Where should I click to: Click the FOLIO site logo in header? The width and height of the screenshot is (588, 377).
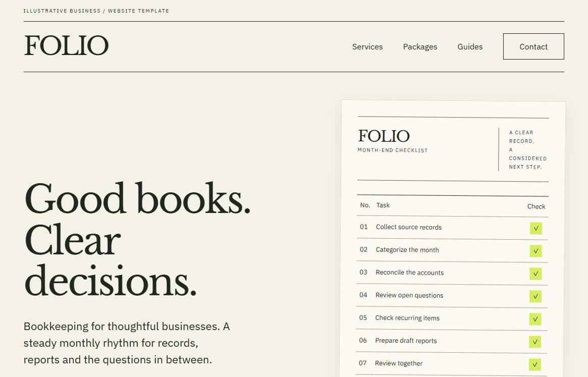[x=67, y=46]
